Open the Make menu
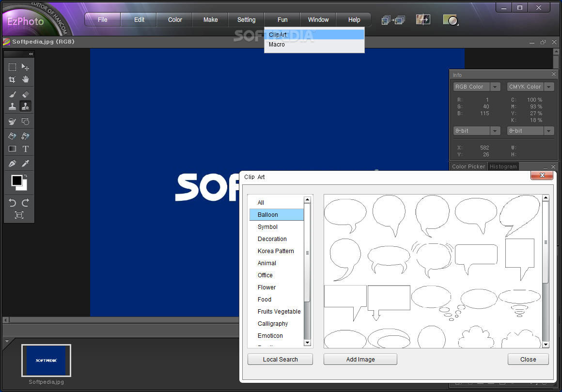Screen dimensions: 562x392 [210, 20]
